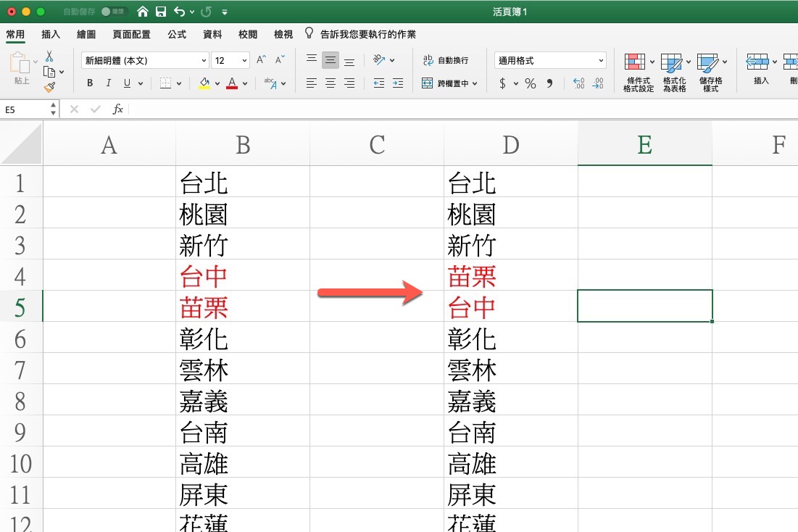This screenshot has width=798, height=532.
Task: Select the cell containing 彰化 in column B
Action: pyautogui.click(x=242, y=338)
